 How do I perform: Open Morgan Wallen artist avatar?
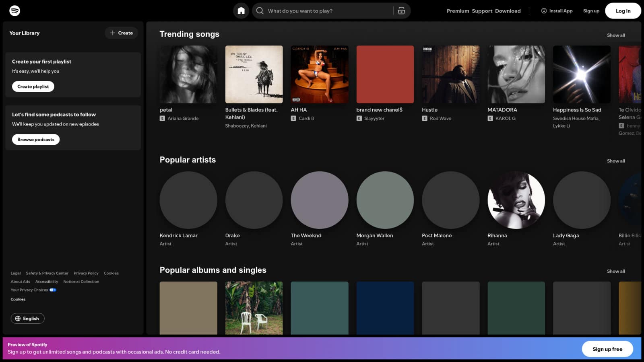pyautogui.click(x=385, y=200)
